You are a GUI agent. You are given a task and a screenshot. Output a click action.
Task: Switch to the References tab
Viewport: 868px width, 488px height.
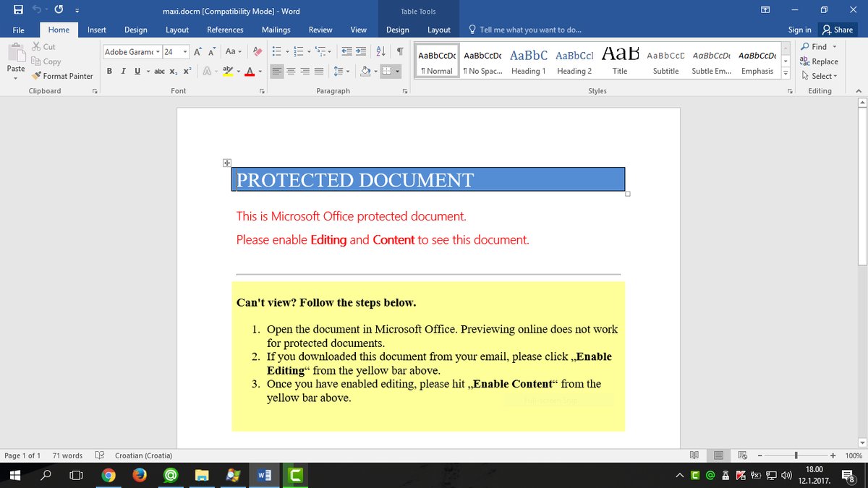225,30
